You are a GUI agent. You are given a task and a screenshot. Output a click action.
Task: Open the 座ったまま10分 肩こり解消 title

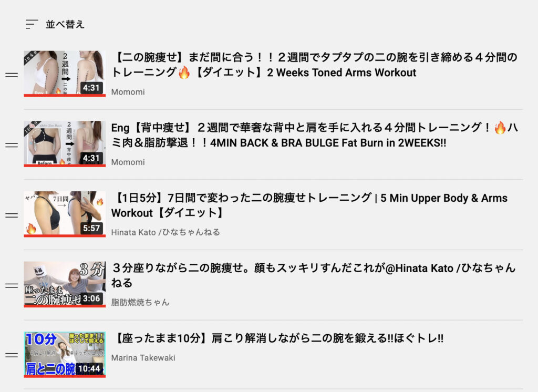click(x=277, y=338)
